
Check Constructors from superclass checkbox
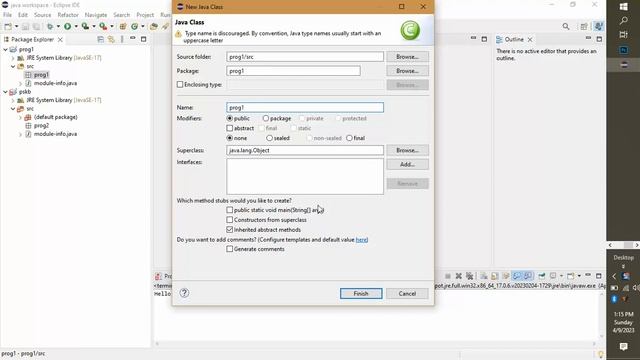(230, 220)
